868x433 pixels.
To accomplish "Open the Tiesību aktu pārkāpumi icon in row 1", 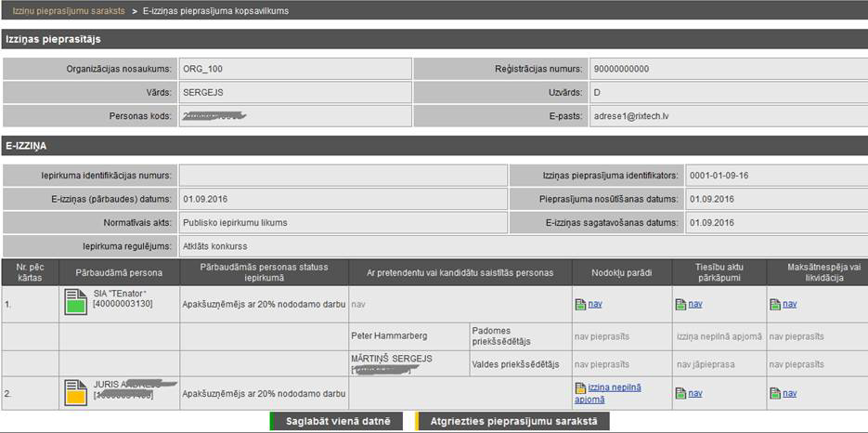I will [680, 304].
